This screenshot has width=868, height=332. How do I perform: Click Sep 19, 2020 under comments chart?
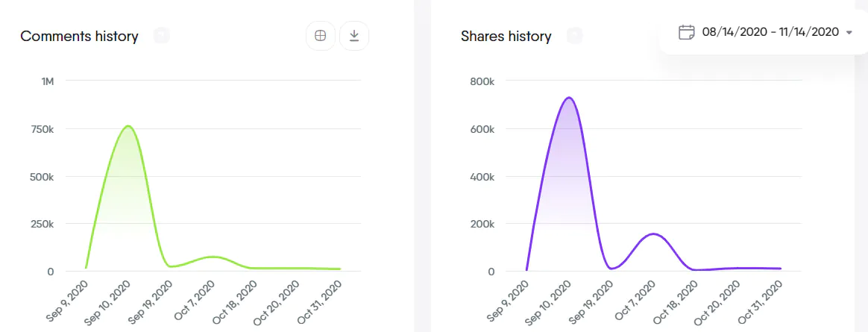point(151,303)
